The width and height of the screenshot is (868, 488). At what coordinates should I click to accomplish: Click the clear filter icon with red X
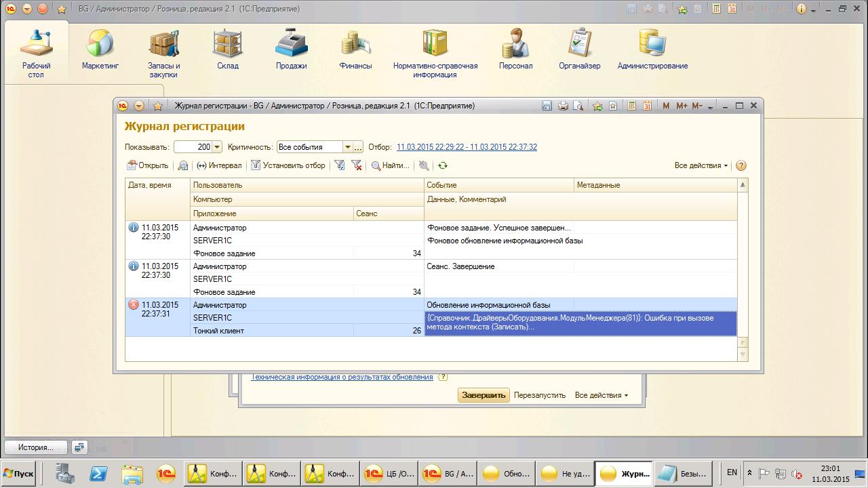[357, 165]
